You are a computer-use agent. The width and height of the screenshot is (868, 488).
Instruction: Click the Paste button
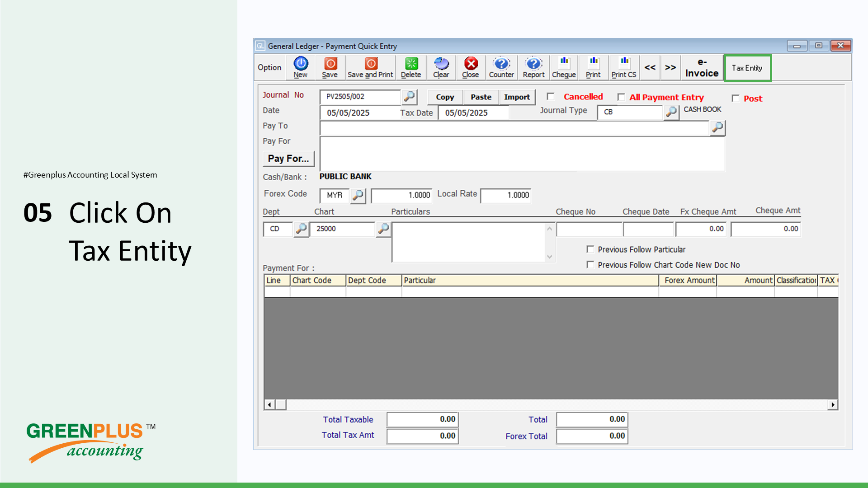pyautogui.click(x=481, y=97)
